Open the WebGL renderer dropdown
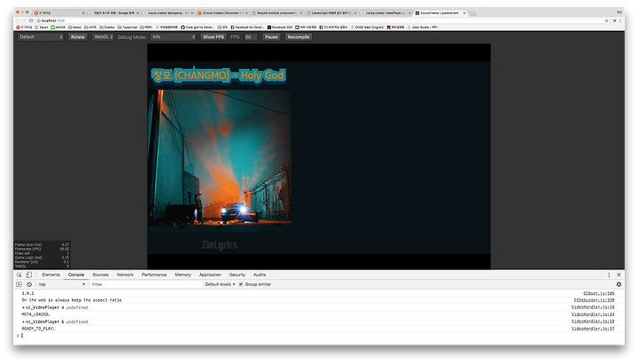 click(103, 37)
